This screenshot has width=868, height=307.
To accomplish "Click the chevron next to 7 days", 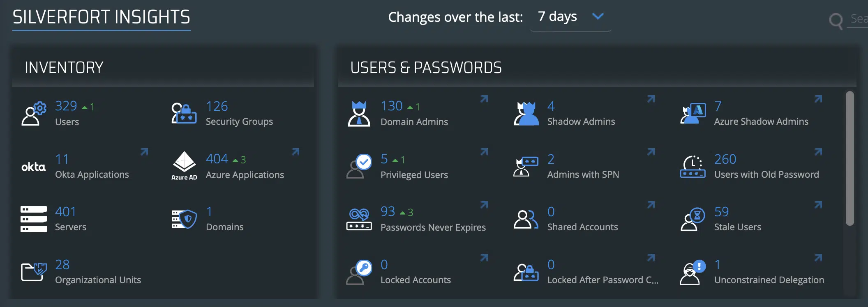I will click(x=598, y=16).
